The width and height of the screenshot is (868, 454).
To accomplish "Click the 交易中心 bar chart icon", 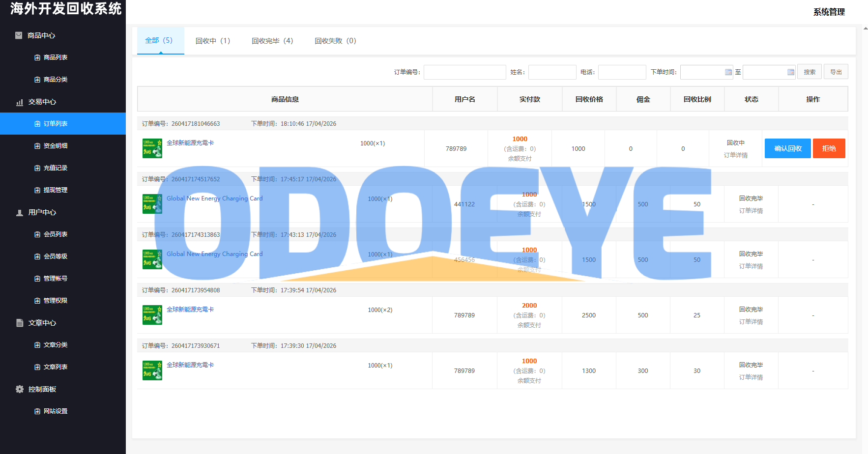I will coord(19,102).
